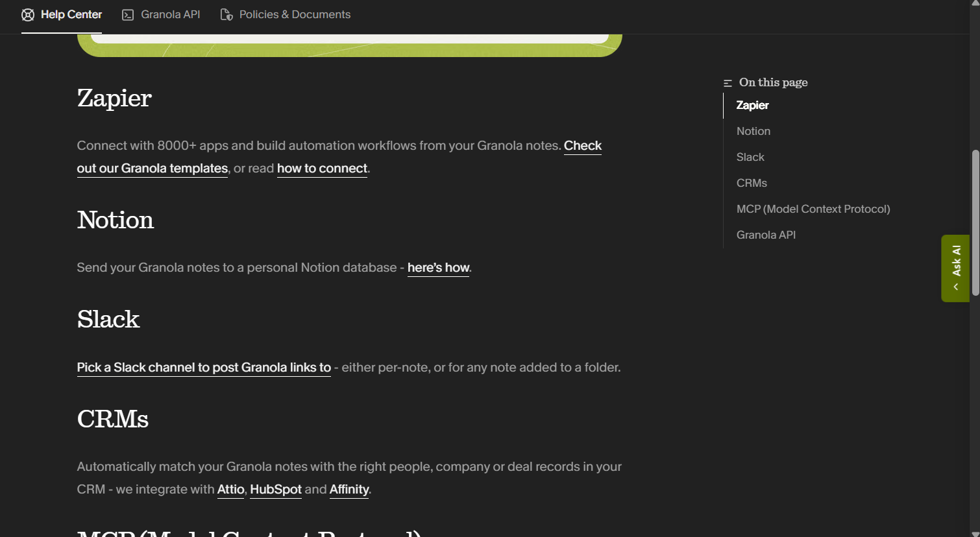
Task: Visit the Affinity integration link
Action: 349,490
